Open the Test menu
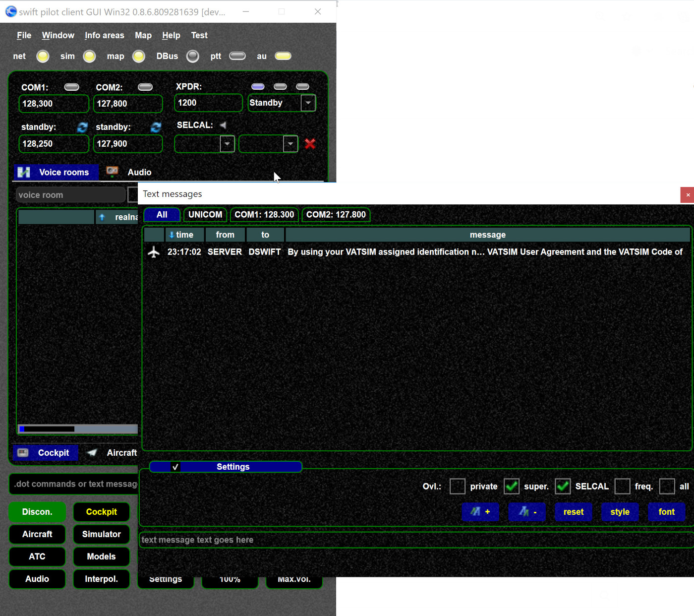 pos(199,35)
